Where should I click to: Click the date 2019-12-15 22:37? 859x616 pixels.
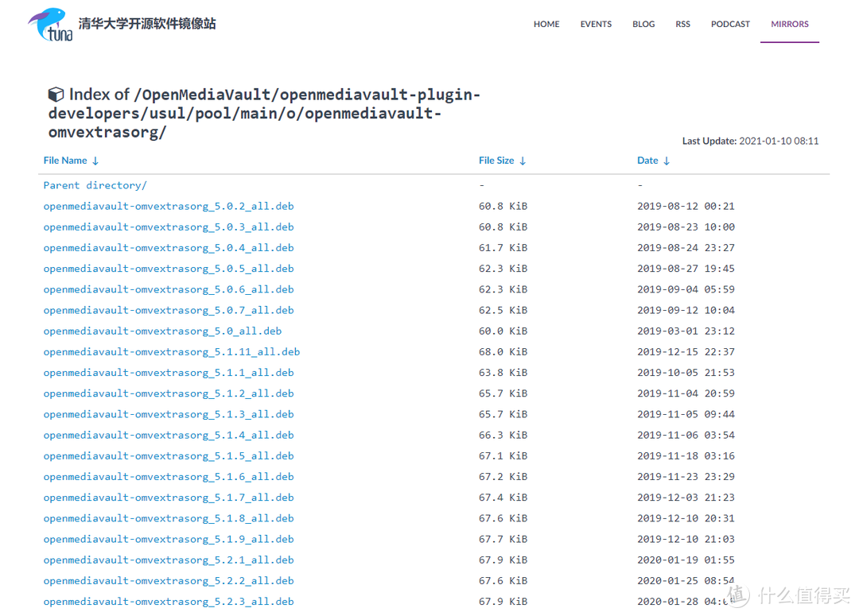(x=686, y=351)
